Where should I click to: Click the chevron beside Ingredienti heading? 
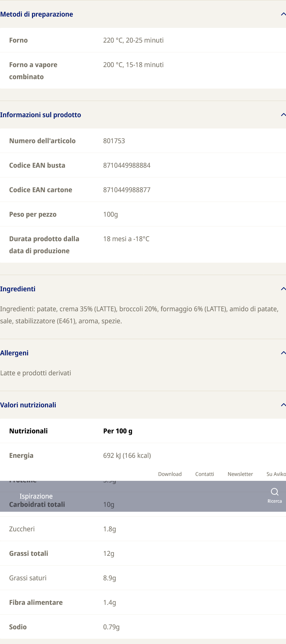[x=283, y=289]
